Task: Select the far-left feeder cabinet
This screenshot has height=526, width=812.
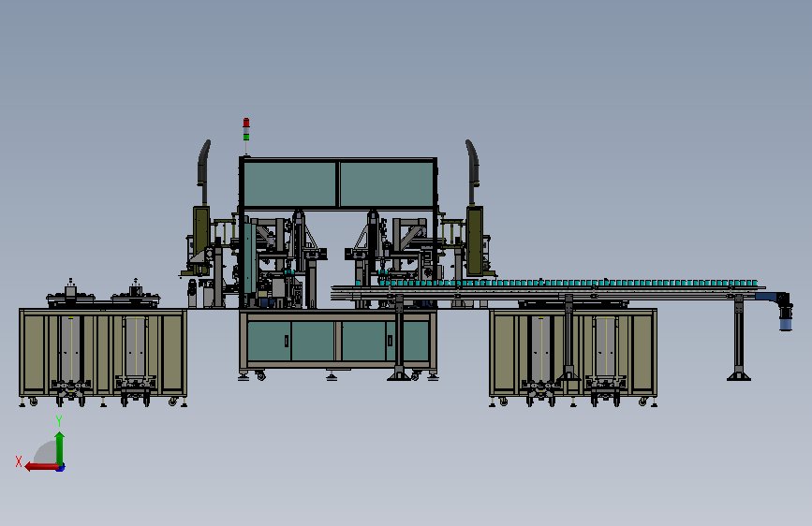Action: pyautogui.click(x=103, y=353)
